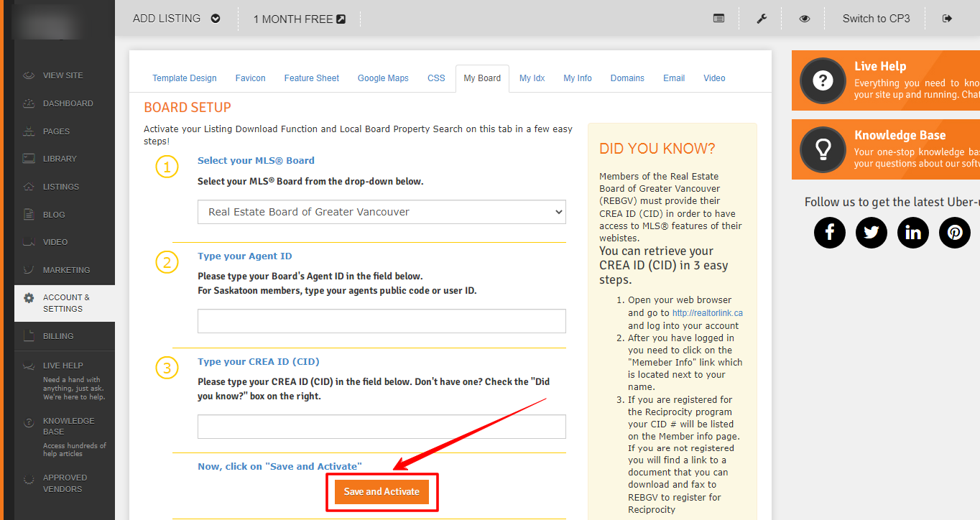Click the Live Help question mark icon
This screenshot has width=980, height=520.
coord(823,80)
